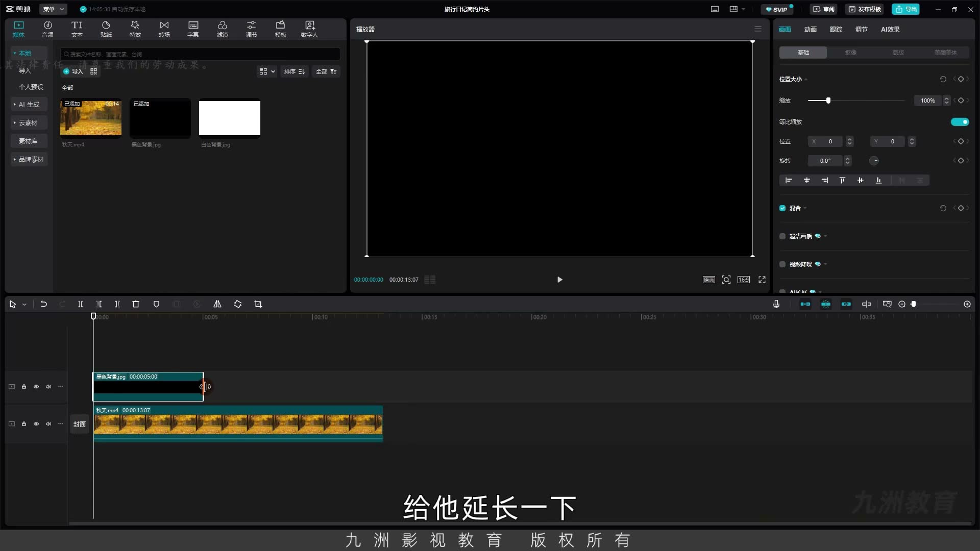Click the delete-left trim tool
Screen dimensions: 980x551
(x=99, y=304)
